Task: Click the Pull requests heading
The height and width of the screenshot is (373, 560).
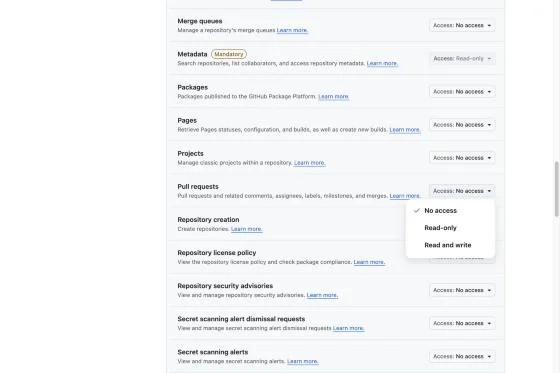Action: 198,187
